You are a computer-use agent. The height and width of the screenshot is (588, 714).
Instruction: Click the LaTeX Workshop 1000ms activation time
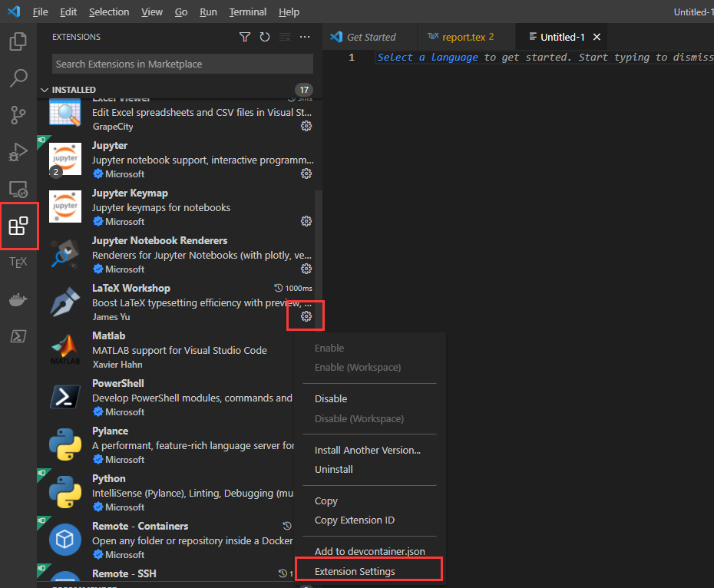(293, 289)
